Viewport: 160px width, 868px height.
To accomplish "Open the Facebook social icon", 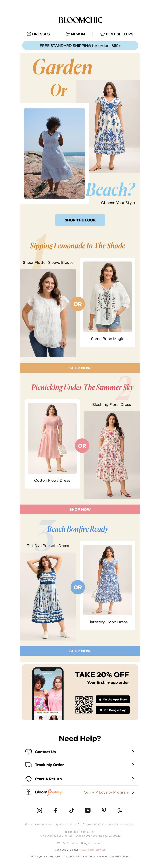I will click(55, 811).
